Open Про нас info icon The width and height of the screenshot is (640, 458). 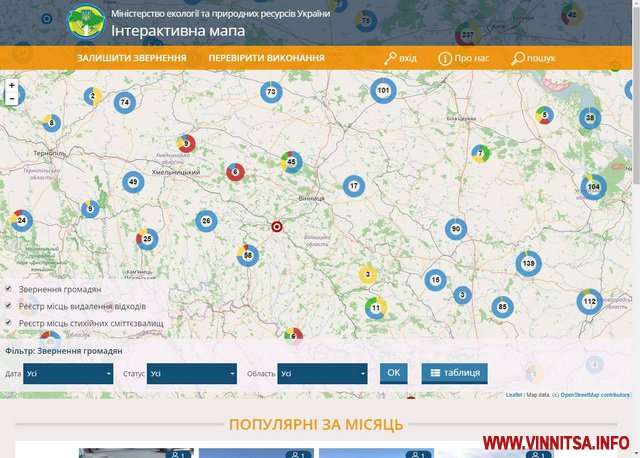click(445, 59)
